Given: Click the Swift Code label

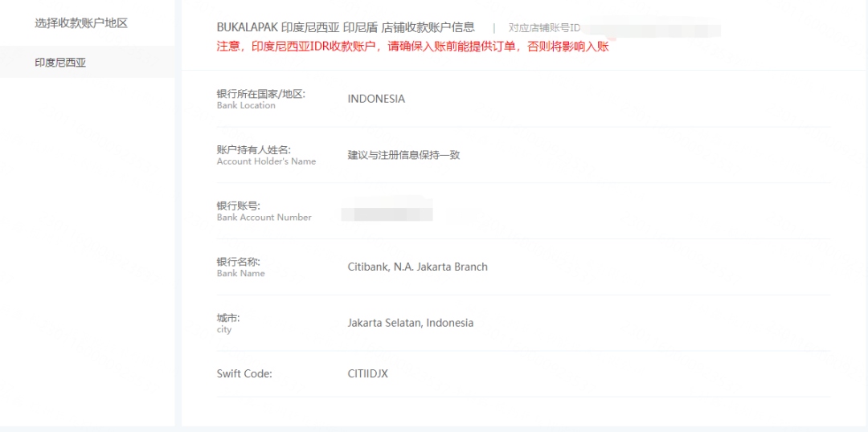Looking at the screenshot, I should tap(244, 373).
